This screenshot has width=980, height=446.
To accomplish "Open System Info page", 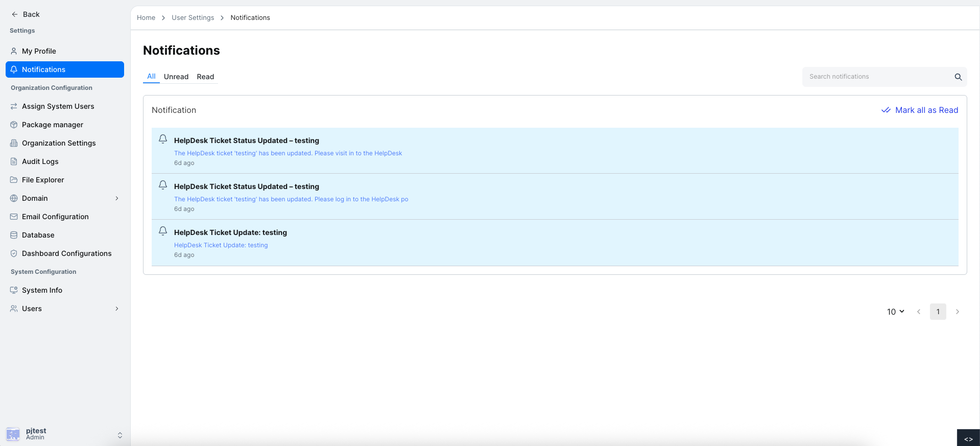I will click(42, 290).
